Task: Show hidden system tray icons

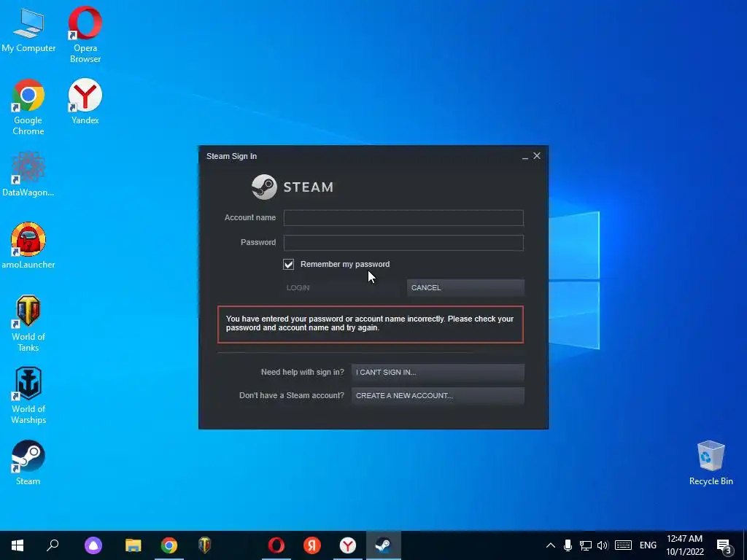Action: 550,545
